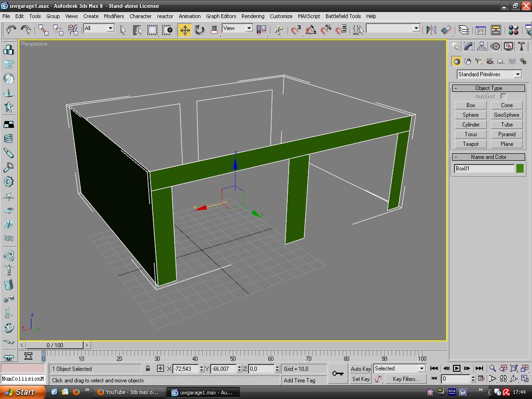532x399 pixels.
Task: Click the Select and Rotate tool
Action: coord(199,30)
